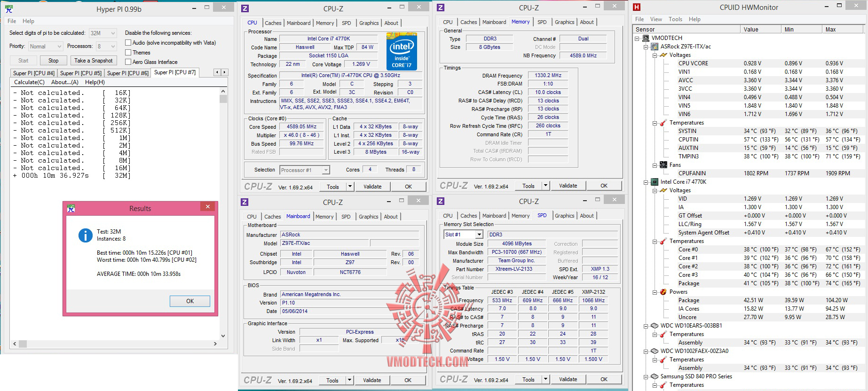Image resolution: width=868 pixels, height=391 pixels.
Task: Open the Caches tab in CPU-Z CPU window
Action: pos(273,23)
